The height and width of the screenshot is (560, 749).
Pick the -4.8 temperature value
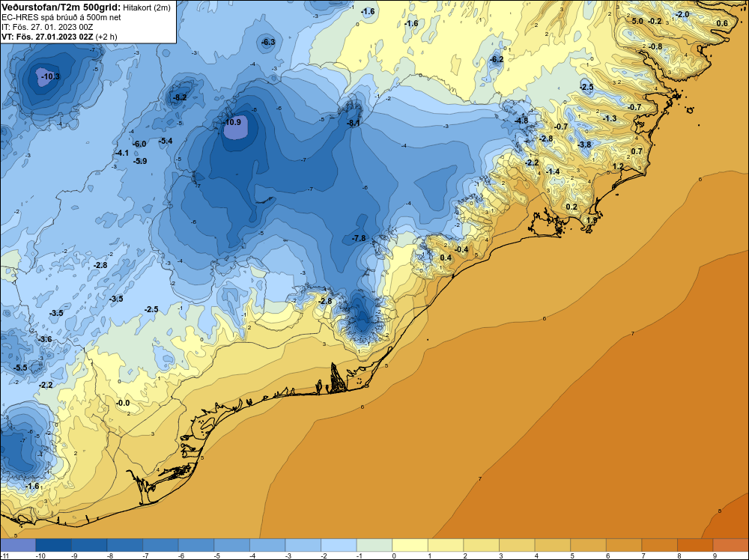tap(521, 121)
